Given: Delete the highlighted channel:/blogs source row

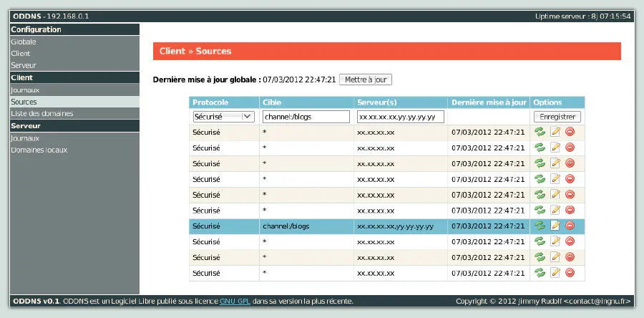Looking at the screenshot, I should click(570, 226).
